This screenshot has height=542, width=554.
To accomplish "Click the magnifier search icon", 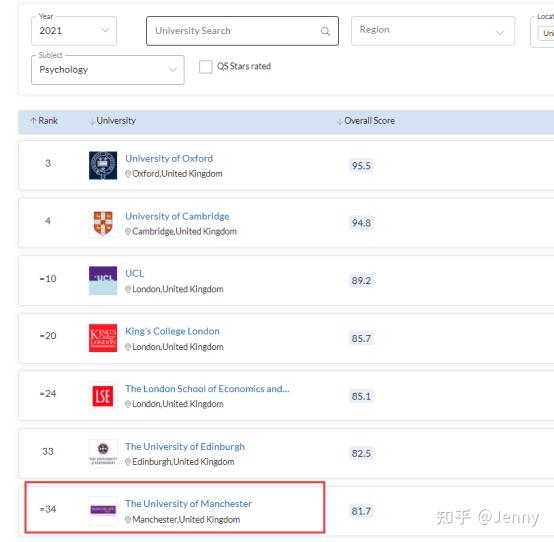I will pos(325,31).
